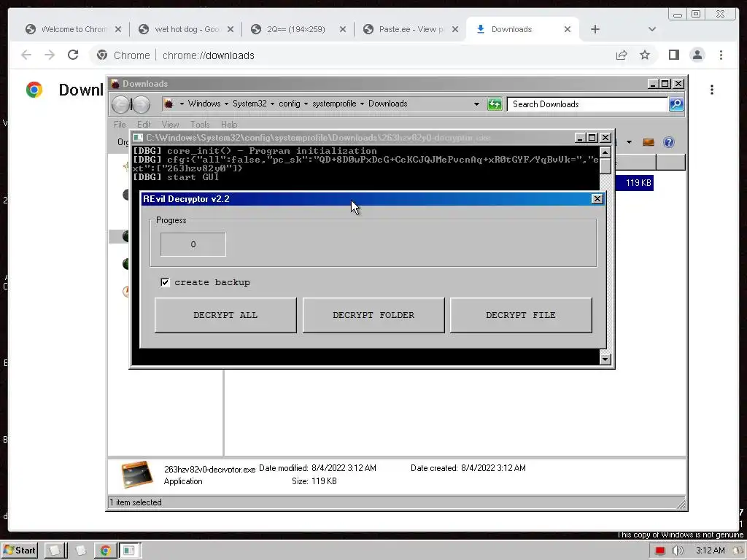747x560 pixels.
Task: Click Explorer back navigation button
Action: tap(121, 104)
